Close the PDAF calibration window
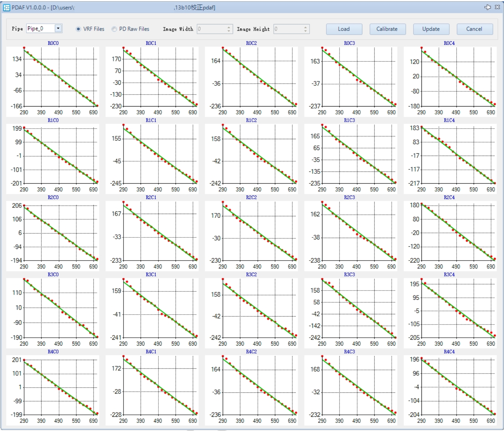Image resolution: width=504 pixels, height=431 pixels. [x=497, y=7]
